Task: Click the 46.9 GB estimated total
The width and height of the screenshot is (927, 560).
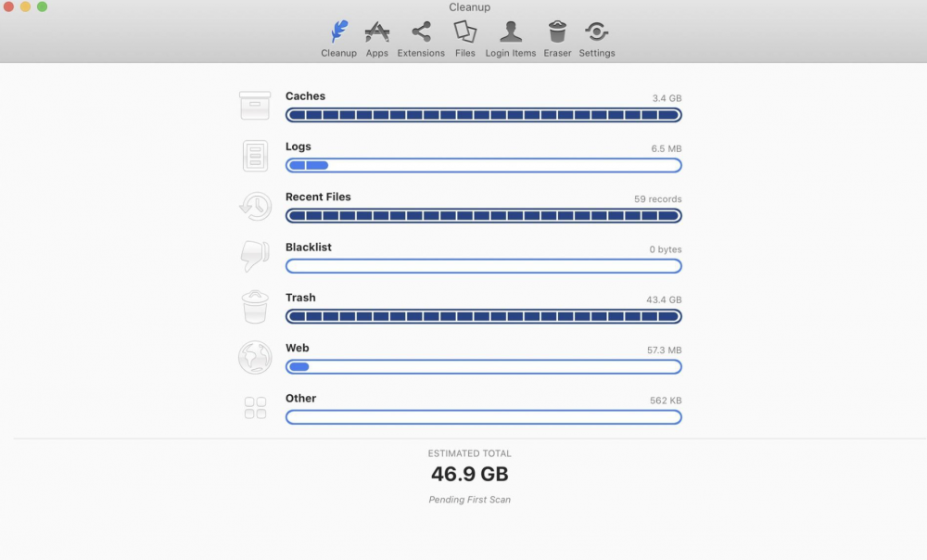Action: (x=469, y=474)
